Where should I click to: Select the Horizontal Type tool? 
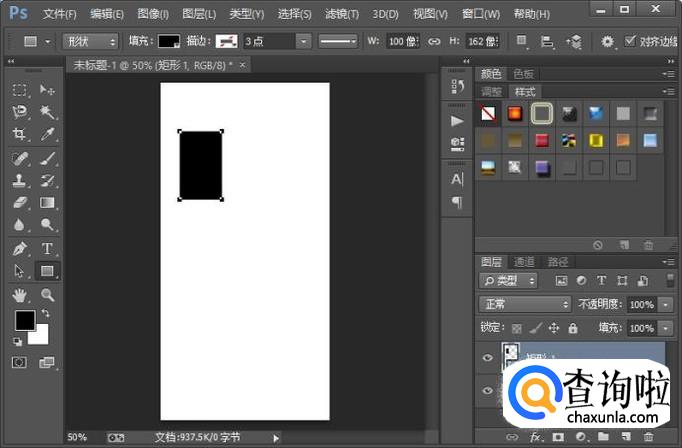47,249
